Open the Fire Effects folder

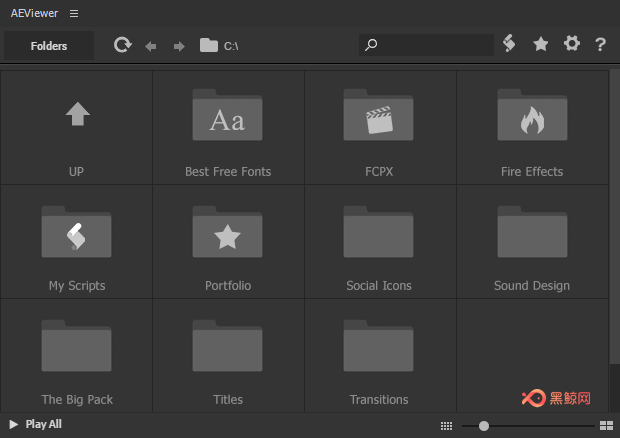[532, 128]
